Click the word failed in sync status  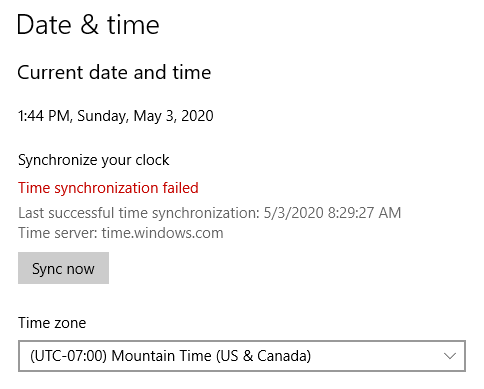[180, 188]
